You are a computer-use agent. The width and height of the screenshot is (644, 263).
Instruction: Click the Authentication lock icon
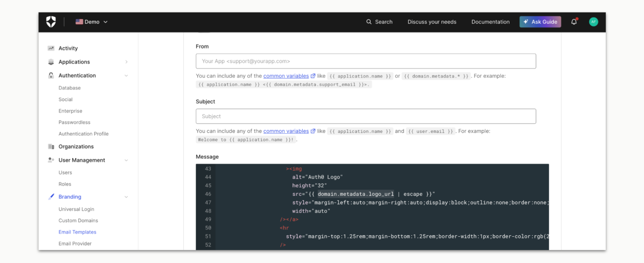point(51,75)
